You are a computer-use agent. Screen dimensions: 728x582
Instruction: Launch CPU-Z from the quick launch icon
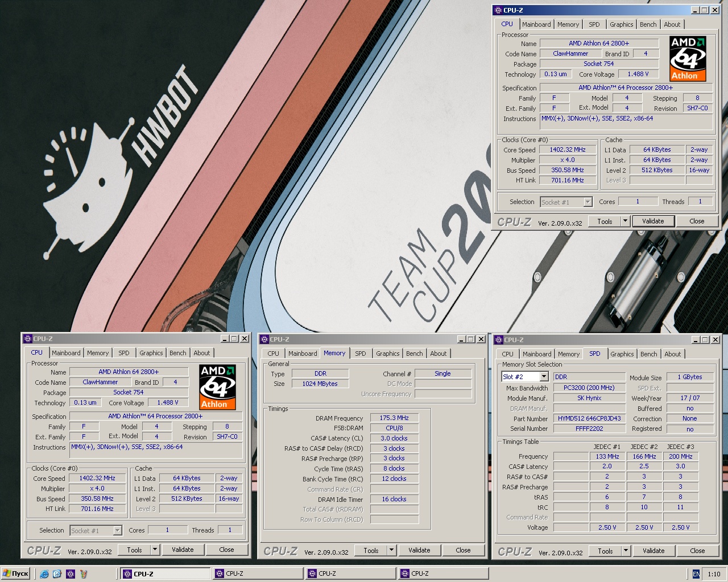[x=71, y=574]
